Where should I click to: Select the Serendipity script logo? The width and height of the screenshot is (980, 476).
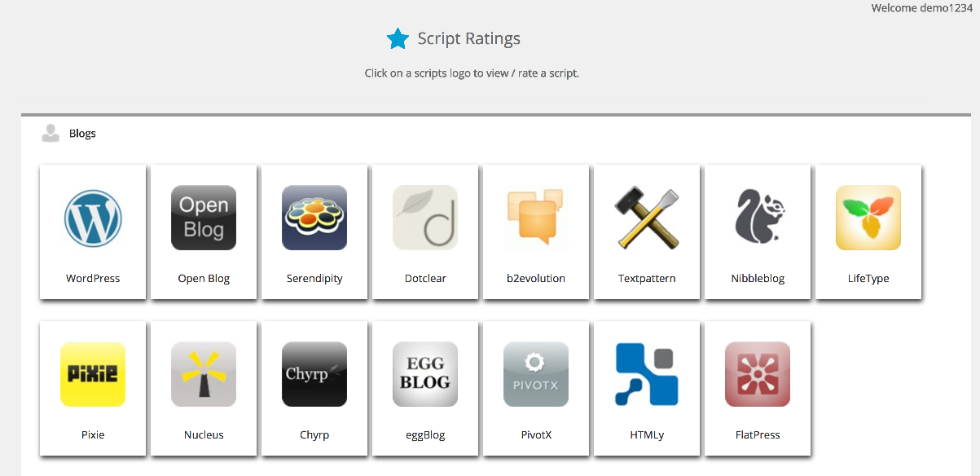click(x=314, y=218)
